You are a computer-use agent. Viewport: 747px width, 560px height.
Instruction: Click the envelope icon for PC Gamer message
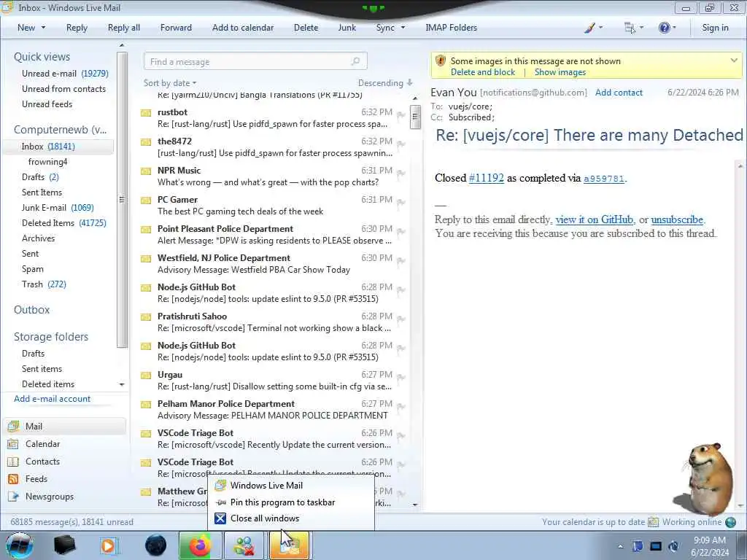[x=146, y=200]
